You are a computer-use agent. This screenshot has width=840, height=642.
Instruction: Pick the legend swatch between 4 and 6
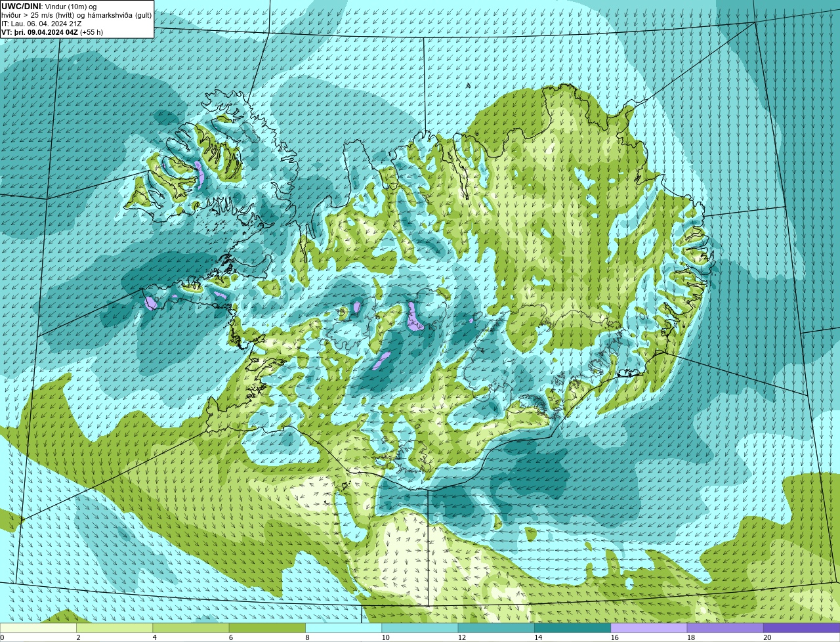tap(191, 628)
